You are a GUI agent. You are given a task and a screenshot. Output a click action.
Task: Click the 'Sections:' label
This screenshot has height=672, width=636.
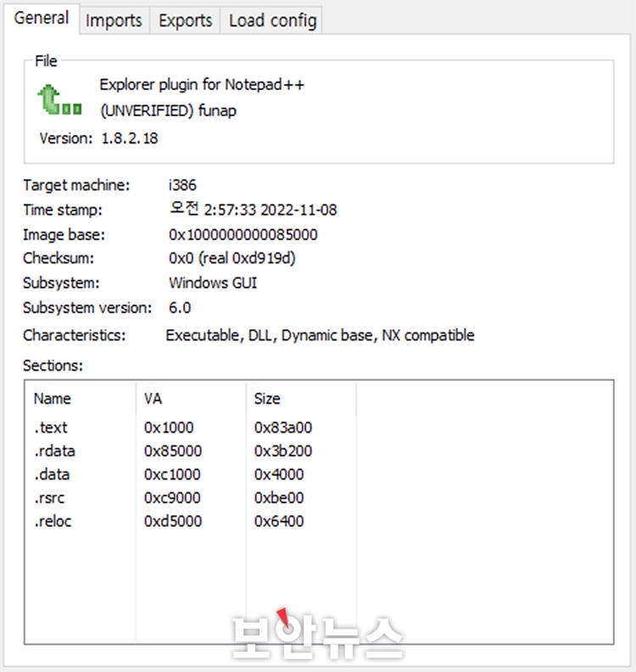coord(53,366)
